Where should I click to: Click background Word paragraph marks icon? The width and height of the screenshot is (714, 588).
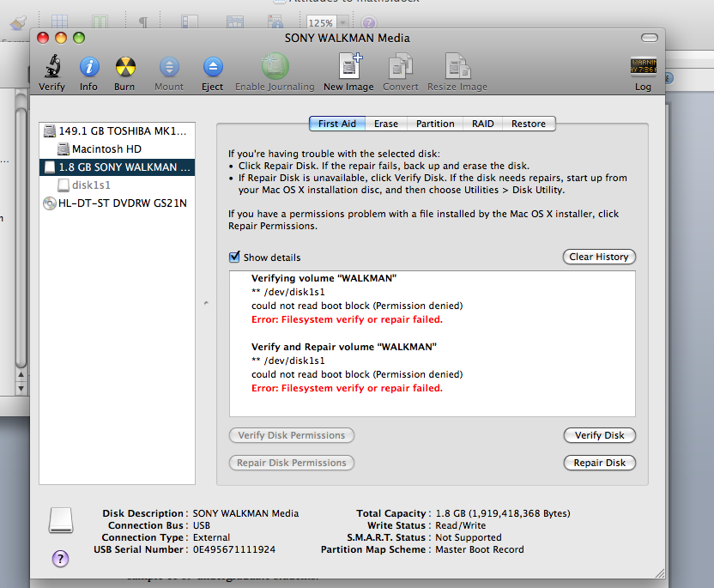pos(142,21)
